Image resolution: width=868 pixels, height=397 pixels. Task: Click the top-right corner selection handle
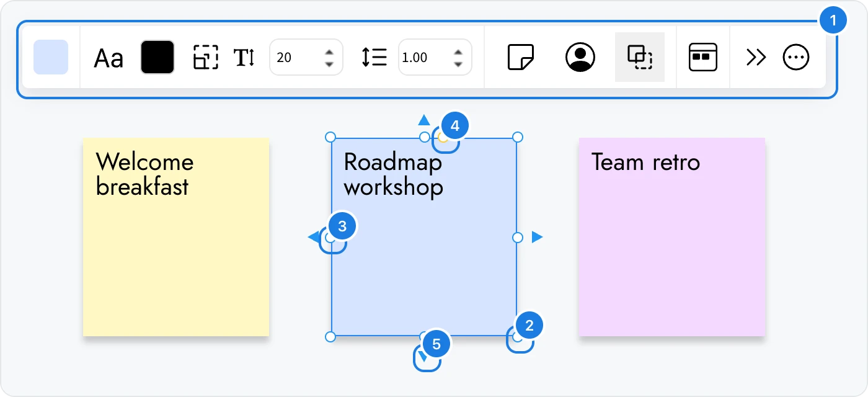point(518,136)
